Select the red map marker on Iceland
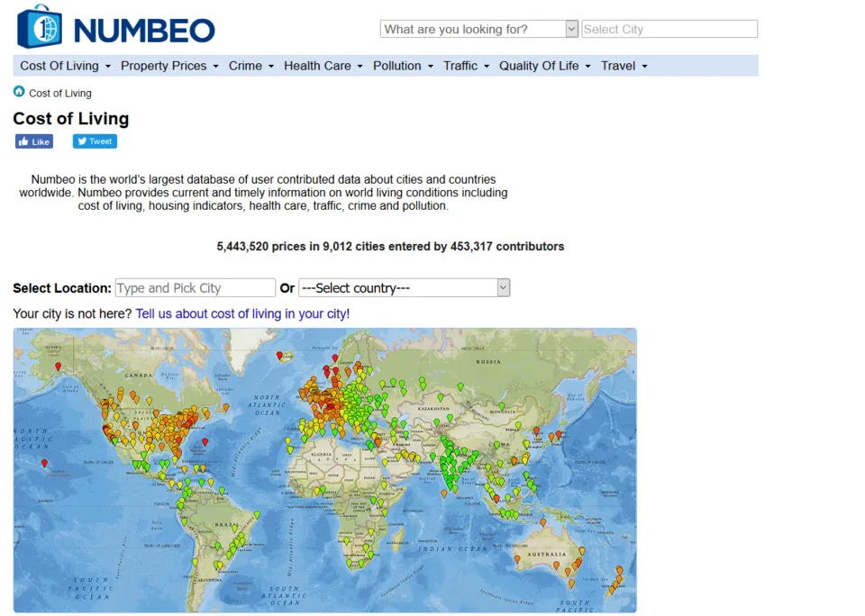Image resolution: width=865 pixels, height=616 pixels. (279, 355)
